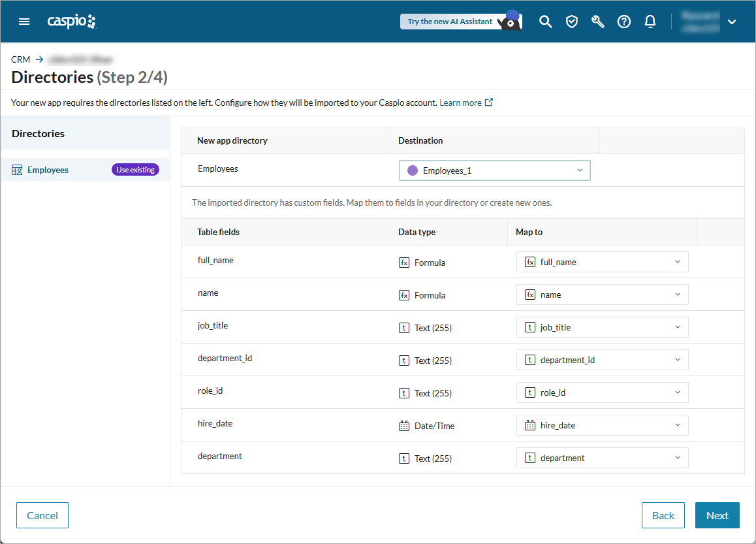Click the Learn more link
Image resolution: width=756 pixels, height=544 pixels.
click(x=462, y=102)
